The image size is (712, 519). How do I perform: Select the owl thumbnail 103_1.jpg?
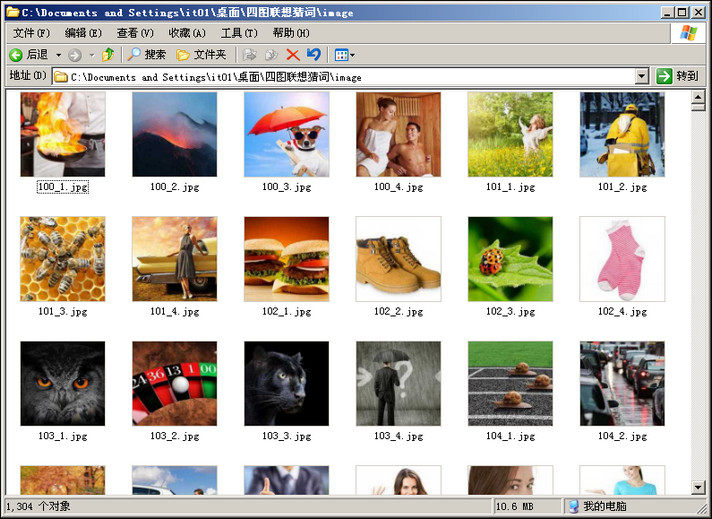[63, 383]
